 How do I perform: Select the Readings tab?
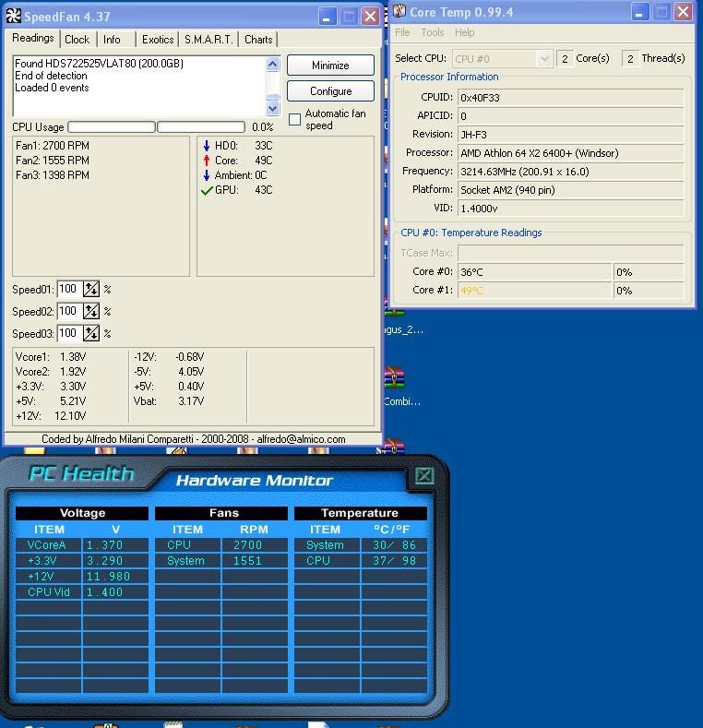(x=33, y=38)
